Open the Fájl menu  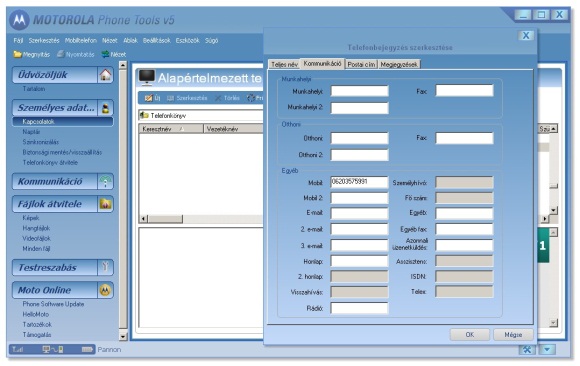pyautogui.click(x=18, y=41)
